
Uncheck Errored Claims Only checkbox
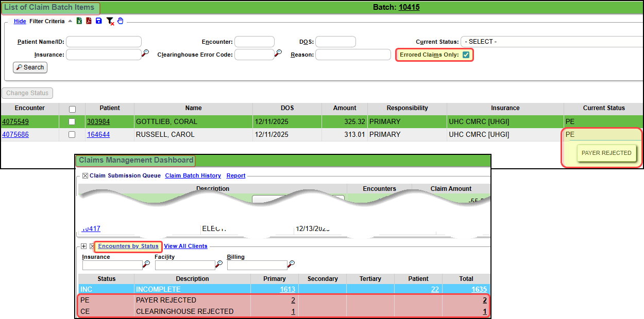[466, 55]
